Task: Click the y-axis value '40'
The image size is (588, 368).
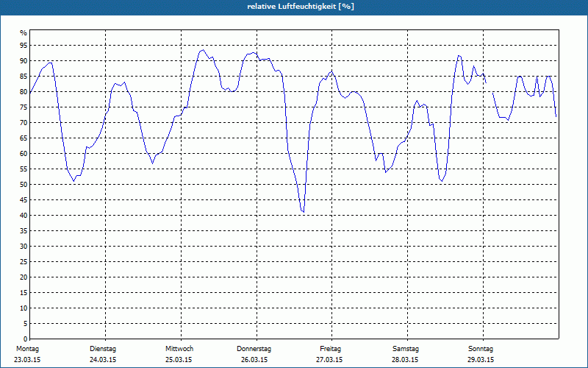Action: pos(24,216)
